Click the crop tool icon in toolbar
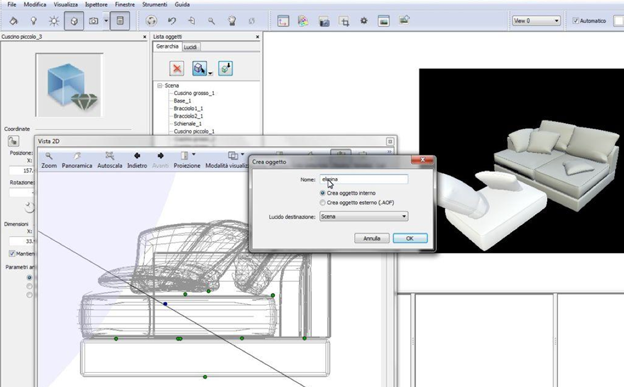The width and height of the screenshot is (624, 387). point(344,21)
